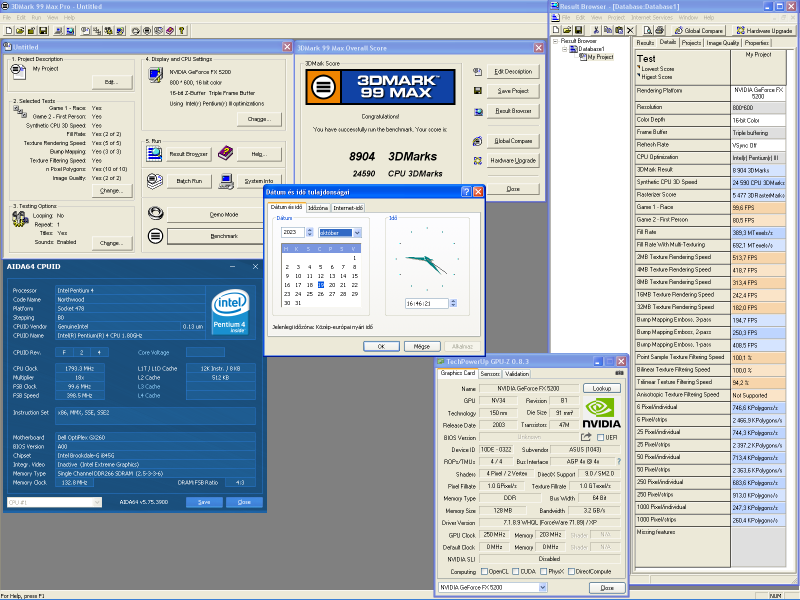The height and width of the screenshot is (600, 800).
Task: Click Demo Mode button in 3DMark
Action: [224, 215]
